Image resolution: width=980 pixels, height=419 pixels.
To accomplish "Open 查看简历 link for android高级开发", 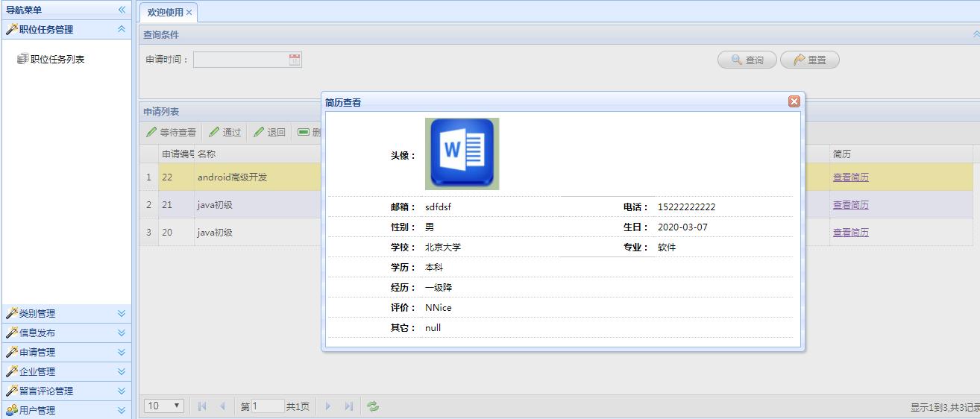I will click(x=851, y=177).
